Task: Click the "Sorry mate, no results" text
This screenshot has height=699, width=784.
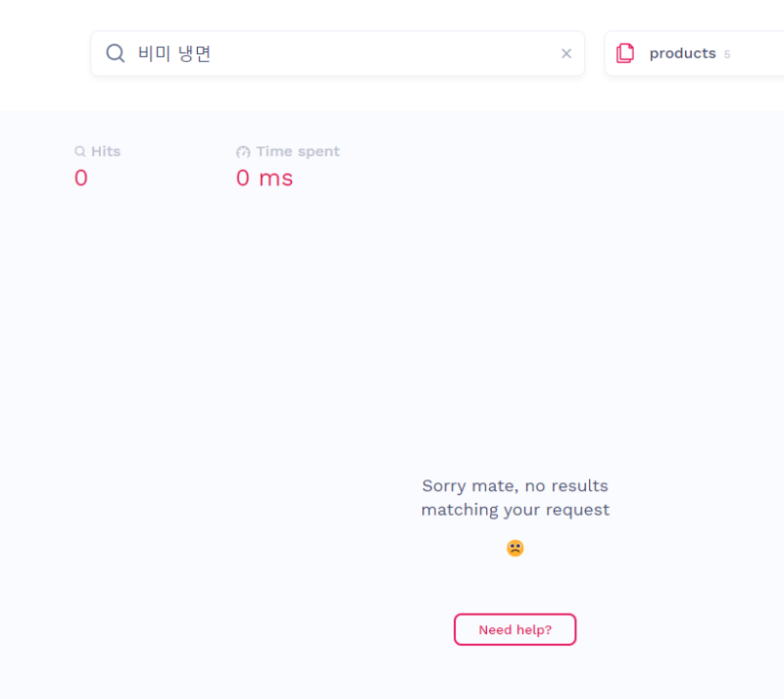Action: coord(515,485)
